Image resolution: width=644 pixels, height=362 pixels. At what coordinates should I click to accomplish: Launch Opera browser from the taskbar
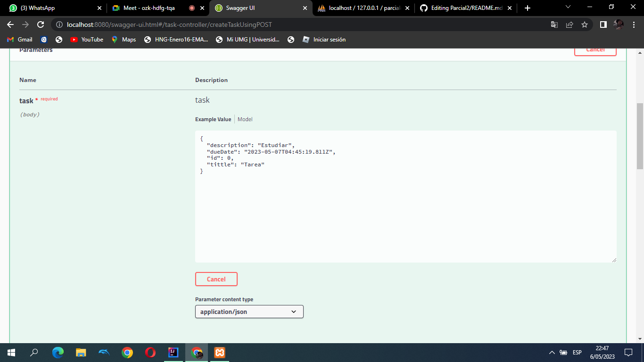point(150,352)
